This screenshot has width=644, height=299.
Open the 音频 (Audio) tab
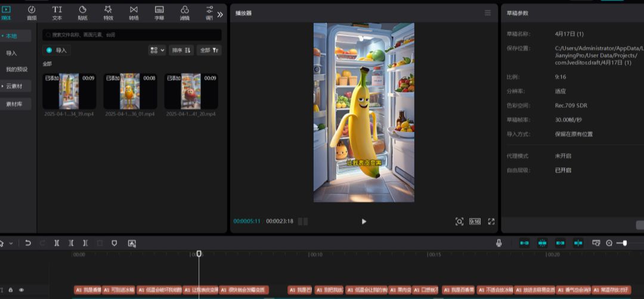[32, 13]
